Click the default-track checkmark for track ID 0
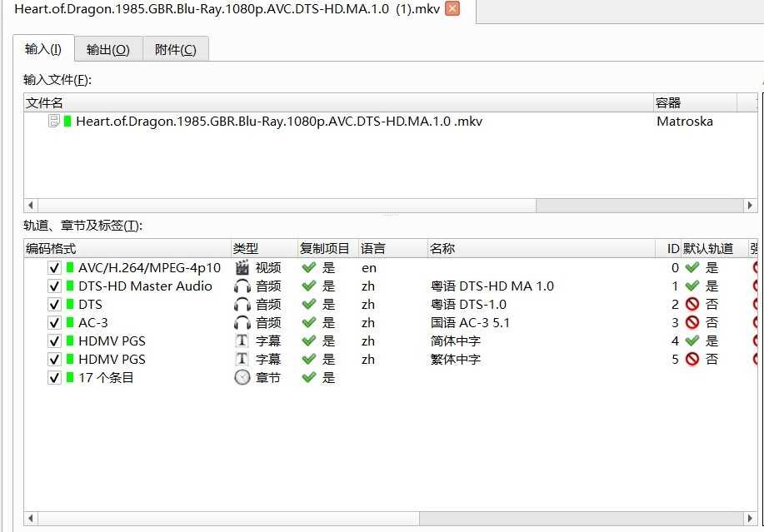 (x=692, y=267)
